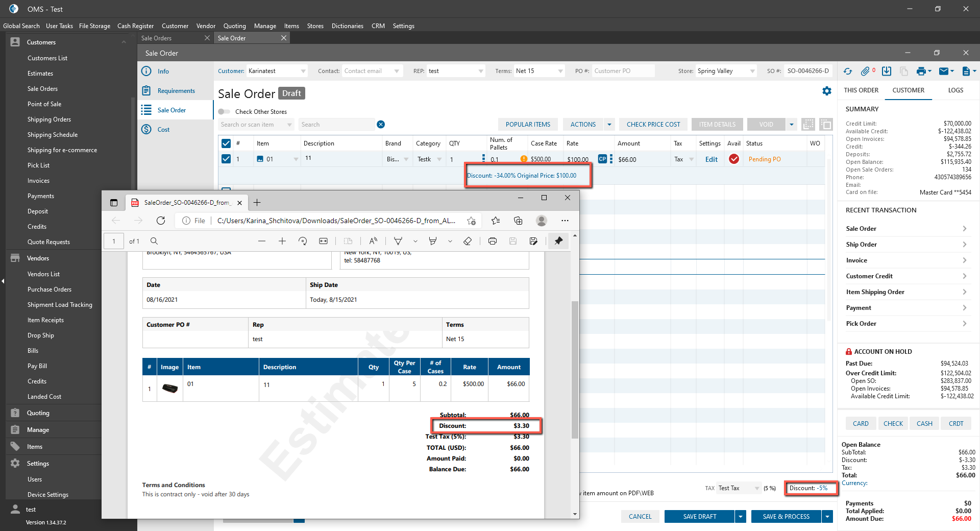Screen dimensions: 980x531
Task: Click the refresh order icon
Action: [848, 71]
